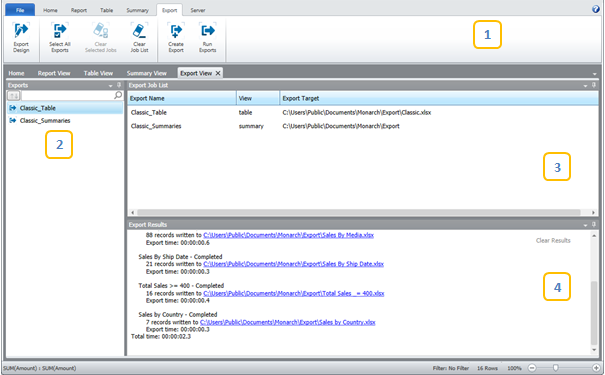Click the search magnifier in Exports panel
The image size is (605, 375).
118,95
